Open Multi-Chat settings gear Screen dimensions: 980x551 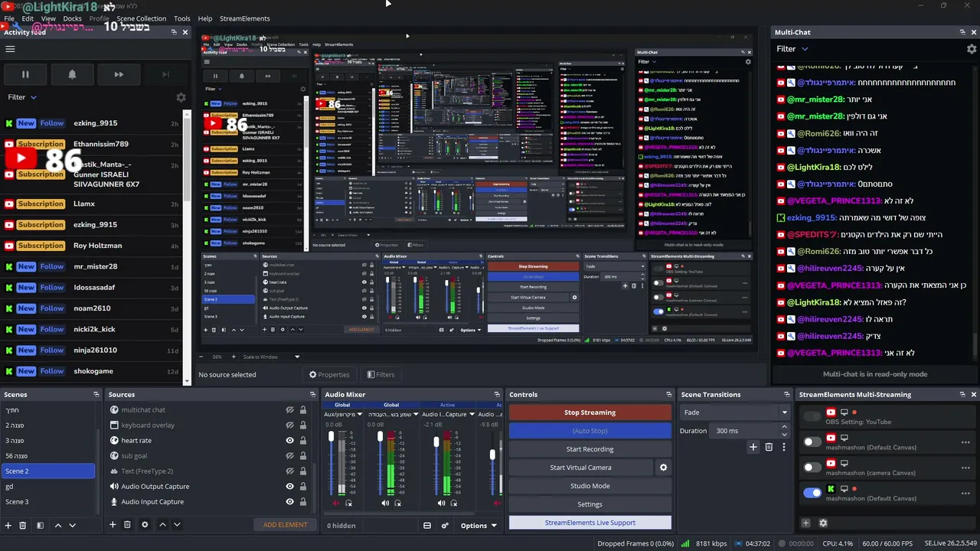click(972, 49)
